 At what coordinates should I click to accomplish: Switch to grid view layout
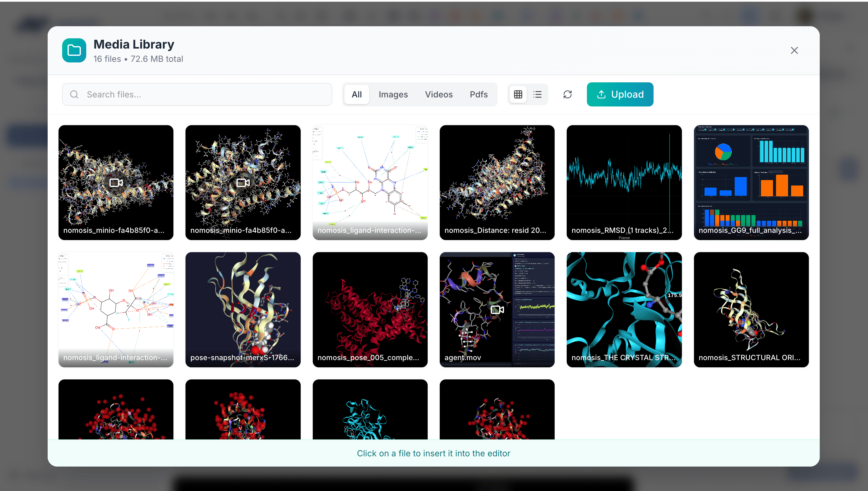(x=518, y=94)
